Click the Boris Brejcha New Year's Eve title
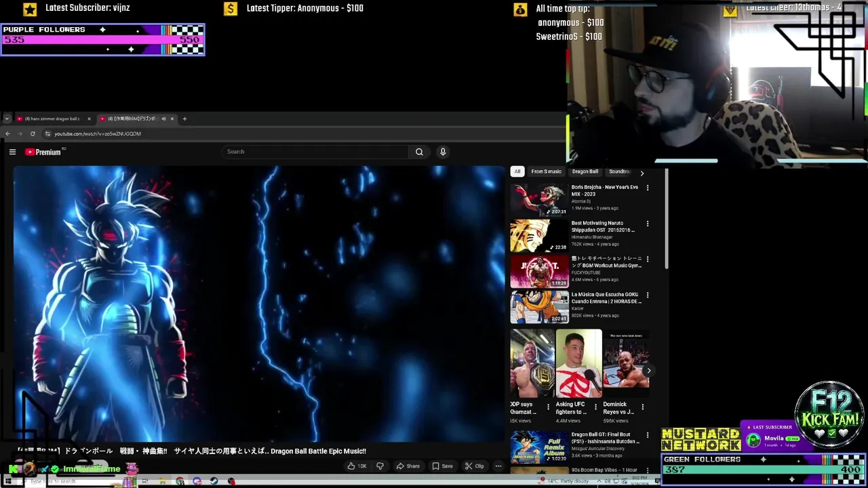The width and height of the screenshot is (868, 488). 605,190
